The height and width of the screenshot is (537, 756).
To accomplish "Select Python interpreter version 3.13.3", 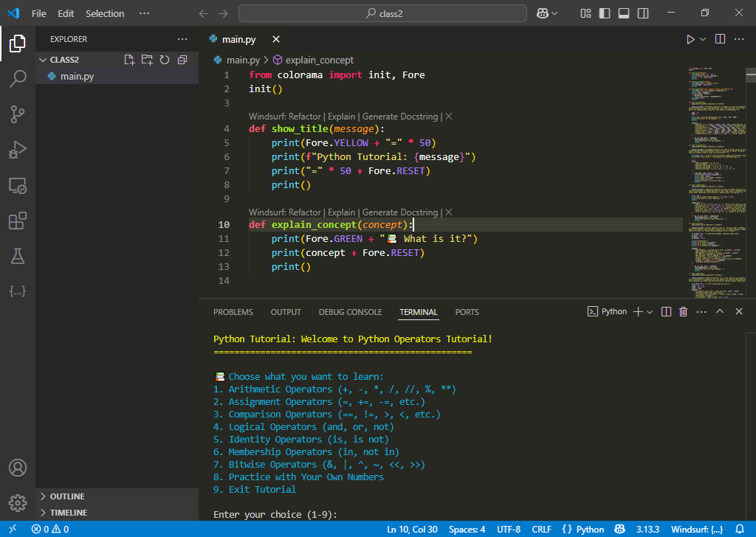I will tap(647, 530).
